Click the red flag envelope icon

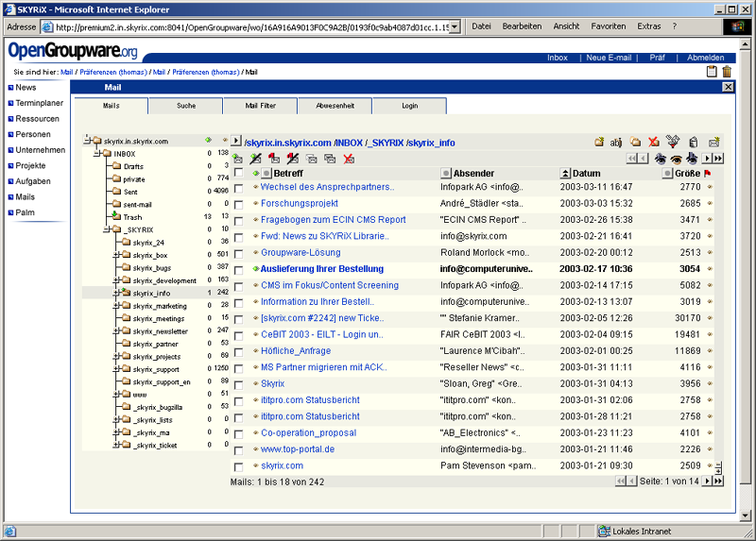coord(274,159)
